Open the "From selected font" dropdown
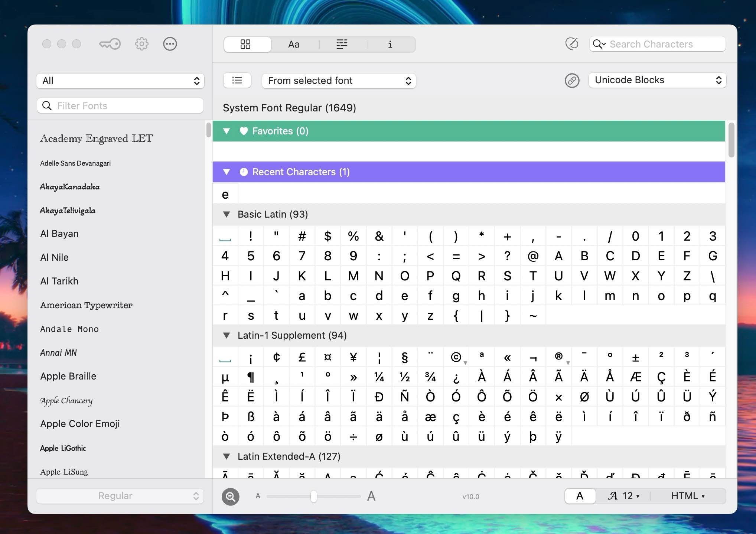This screenshot has height=534, width=756. coord(339,81)
